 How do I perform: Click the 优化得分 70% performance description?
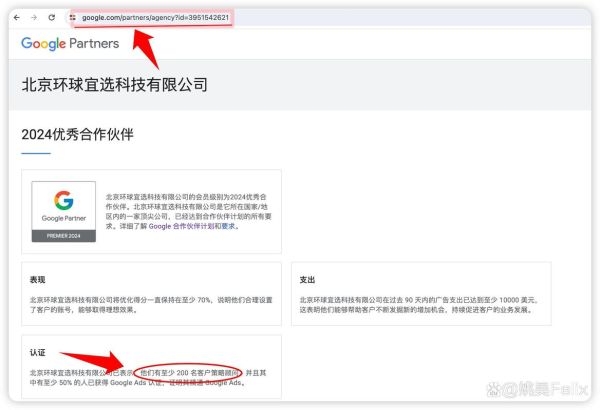click(151, 305)
